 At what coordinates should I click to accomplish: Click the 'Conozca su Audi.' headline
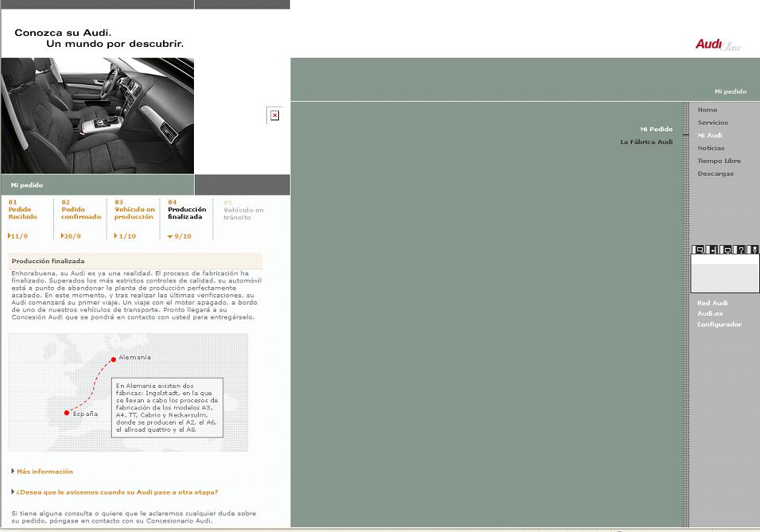tap(63, 33)
